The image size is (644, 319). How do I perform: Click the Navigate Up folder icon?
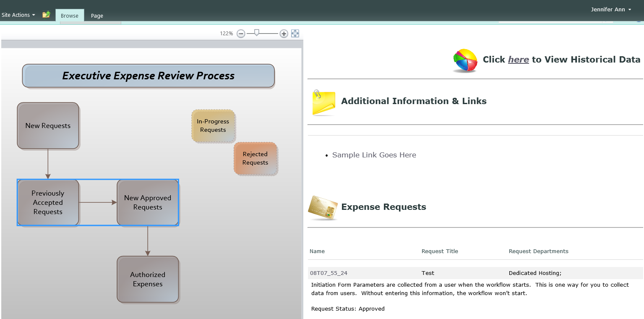[x=46, y=15]
